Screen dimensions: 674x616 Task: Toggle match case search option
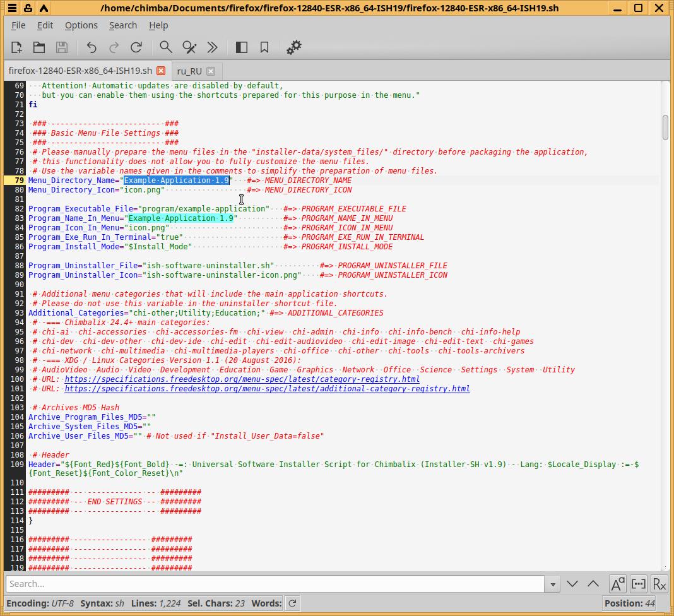(x=617, y=584)
